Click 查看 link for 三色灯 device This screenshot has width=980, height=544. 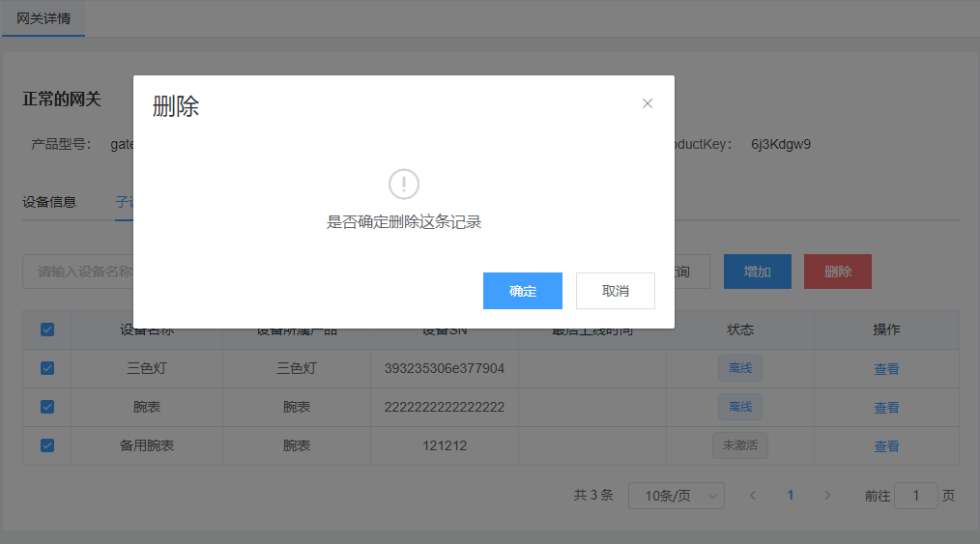click(x=886, y=369)
